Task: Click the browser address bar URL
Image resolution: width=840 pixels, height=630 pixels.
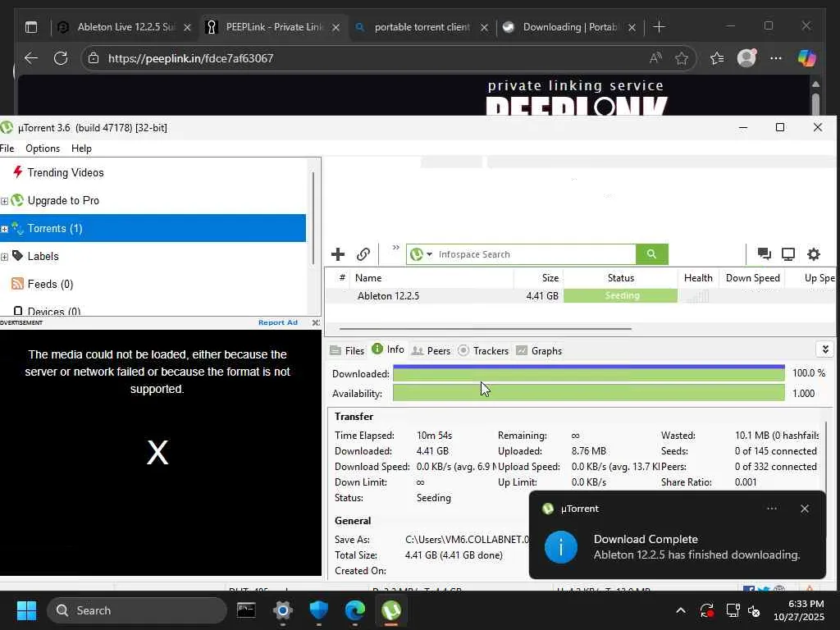Action: pos(190,58)
